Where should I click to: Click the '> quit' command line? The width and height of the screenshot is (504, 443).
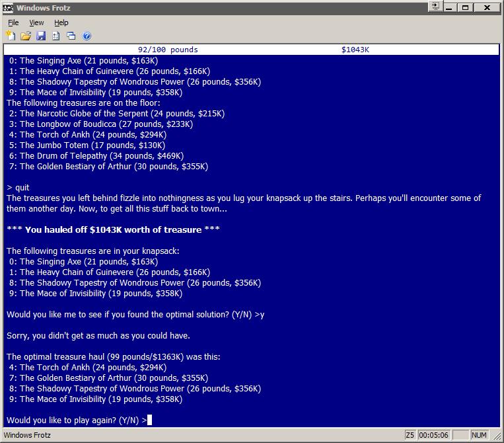click(x=18, y=188)
